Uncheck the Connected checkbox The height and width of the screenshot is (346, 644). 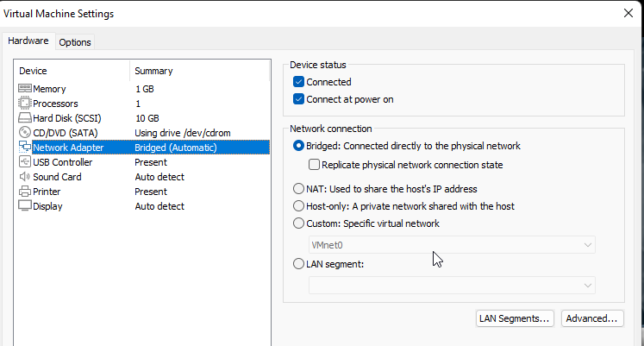tap(299, 82)
